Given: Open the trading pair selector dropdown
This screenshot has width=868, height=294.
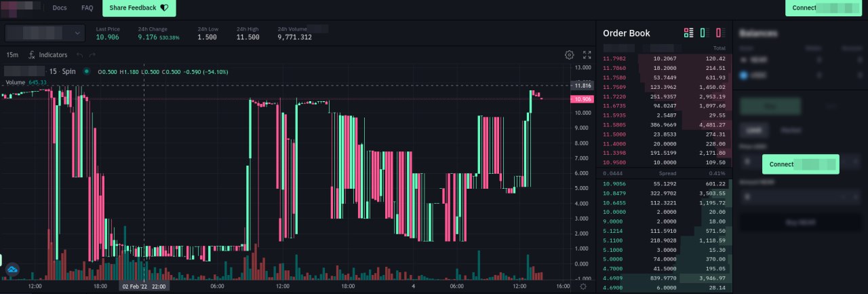Looking at the screenshot, I should (45, 33).
